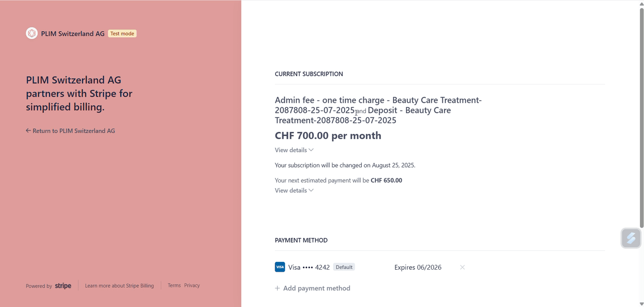Click the PLIM Switzerland AG header name

click(x=73, y=34)
